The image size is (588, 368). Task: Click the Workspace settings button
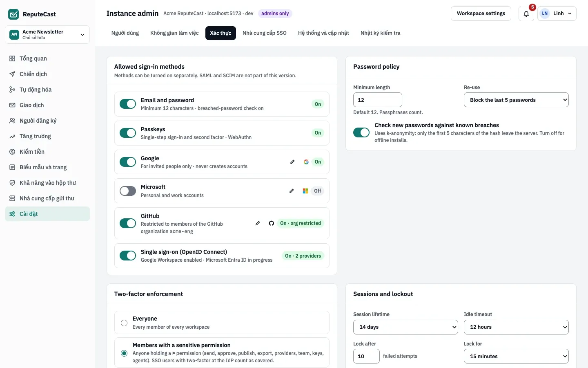coord(481,13)
